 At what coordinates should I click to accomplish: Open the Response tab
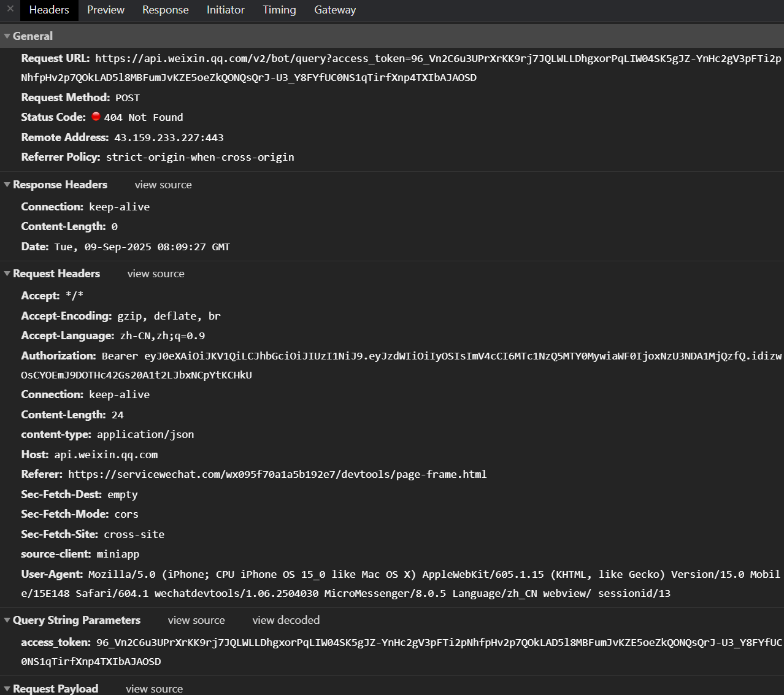(x=165, y=10)
